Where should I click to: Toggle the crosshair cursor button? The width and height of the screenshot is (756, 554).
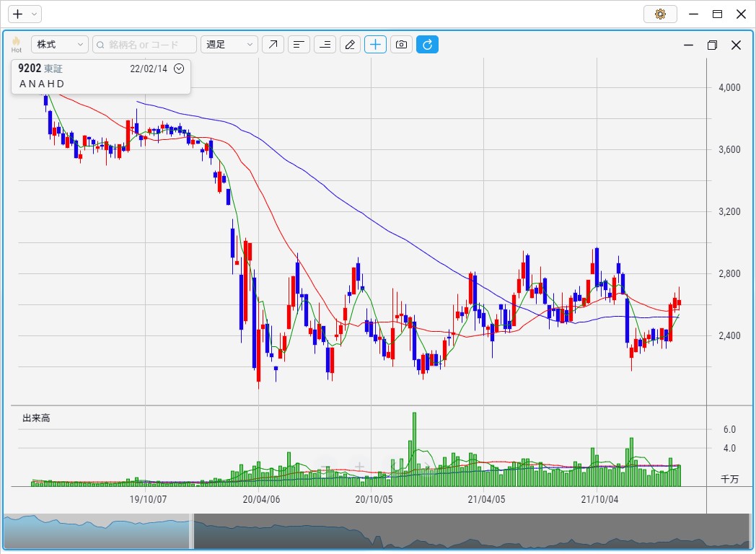375,45
